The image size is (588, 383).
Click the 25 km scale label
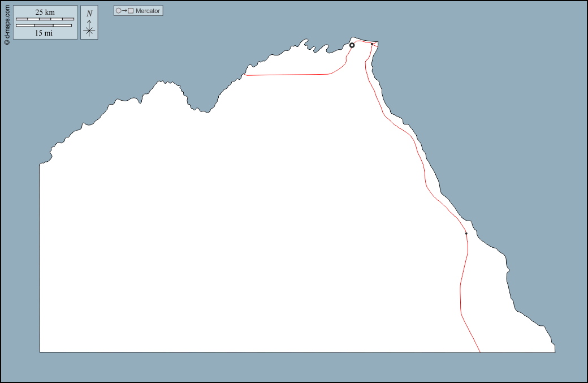(x=45, y=12)
